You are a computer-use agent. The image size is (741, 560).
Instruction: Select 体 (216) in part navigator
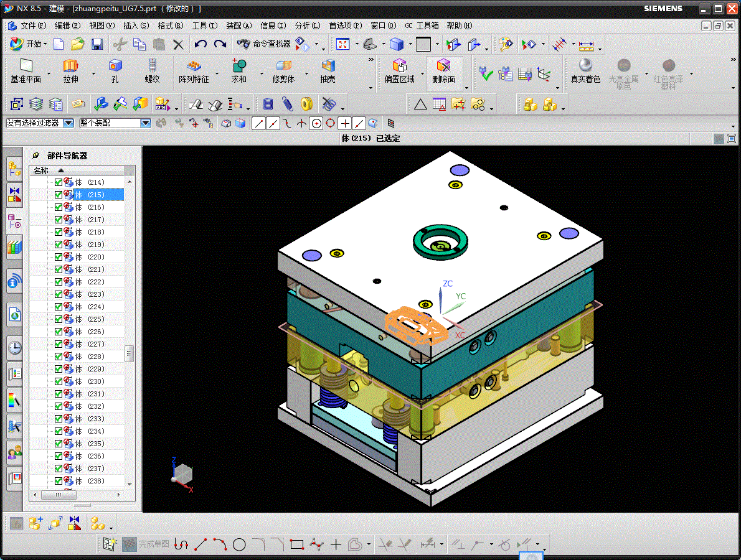[x=89, y=207]
